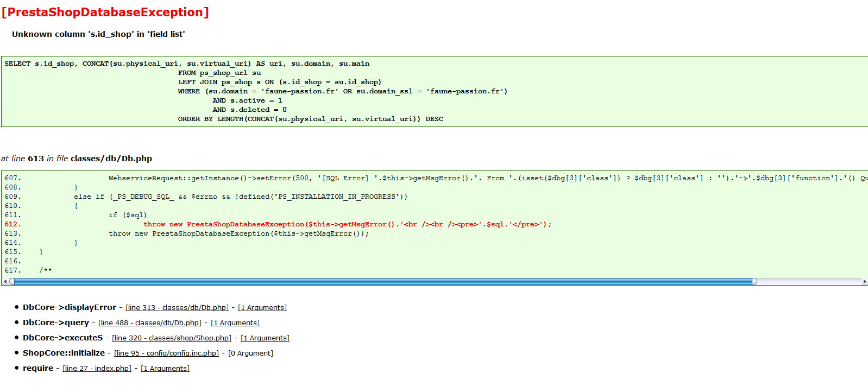Click the 'WHERE (su.domain' SQL line

coord(343,92)
